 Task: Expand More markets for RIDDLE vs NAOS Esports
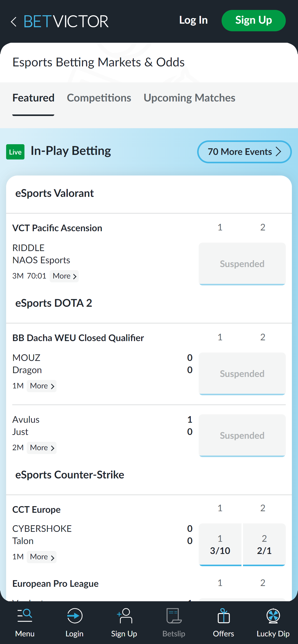coord(64,276)
